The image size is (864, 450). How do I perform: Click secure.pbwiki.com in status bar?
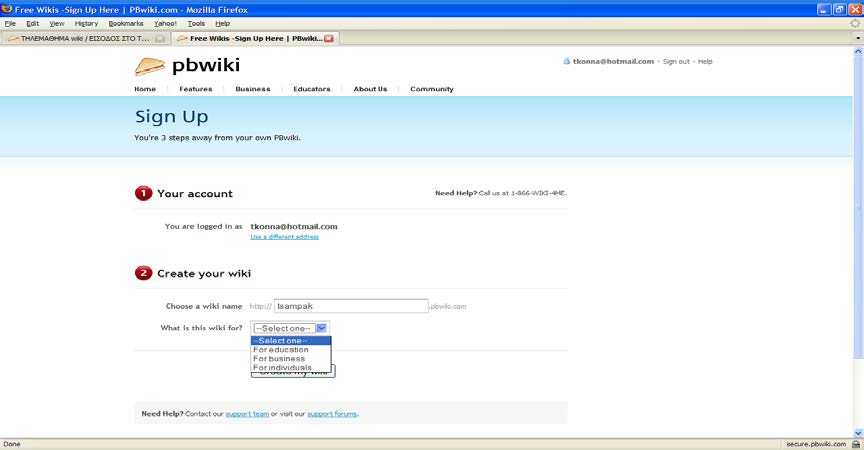816,444
